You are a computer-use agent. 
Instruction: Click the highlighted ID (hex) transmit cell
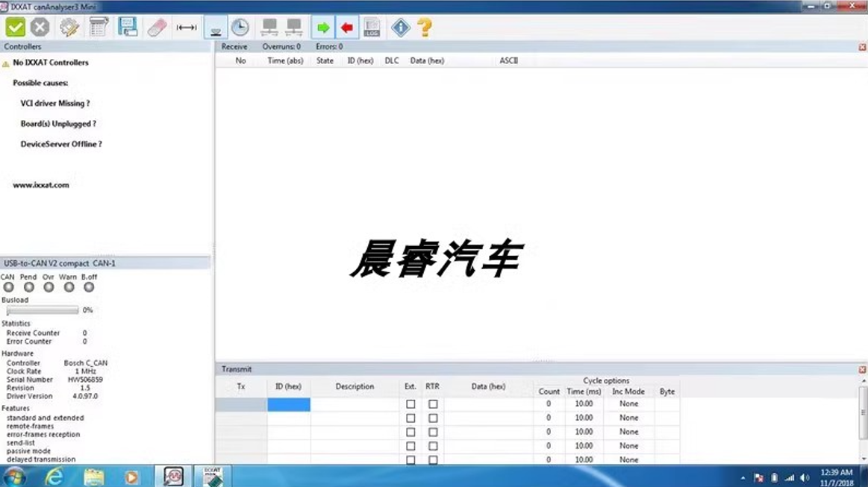(x=288, y=404)
